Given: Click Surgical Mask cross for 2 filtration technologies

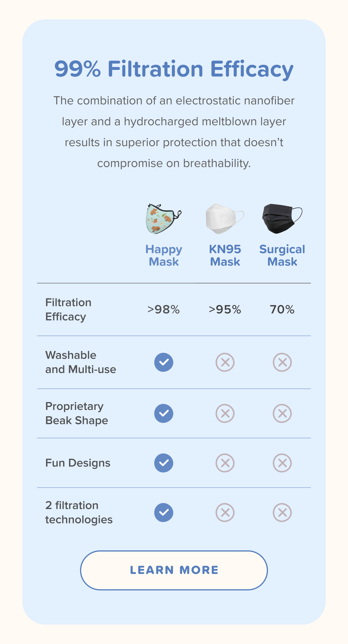Looking at the screenshot, I should coord(282,513).
